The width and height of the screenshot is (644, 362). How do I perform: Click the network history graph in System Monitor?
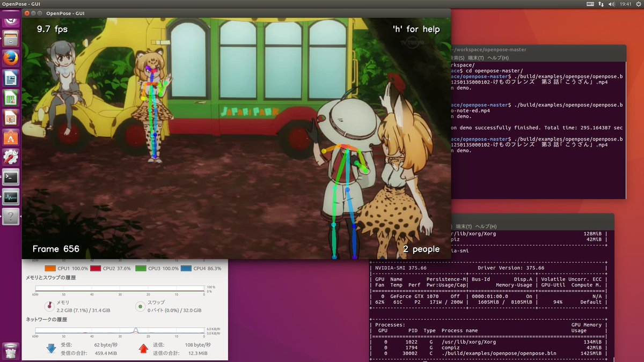pyautogui.click(x=120, y=330)
